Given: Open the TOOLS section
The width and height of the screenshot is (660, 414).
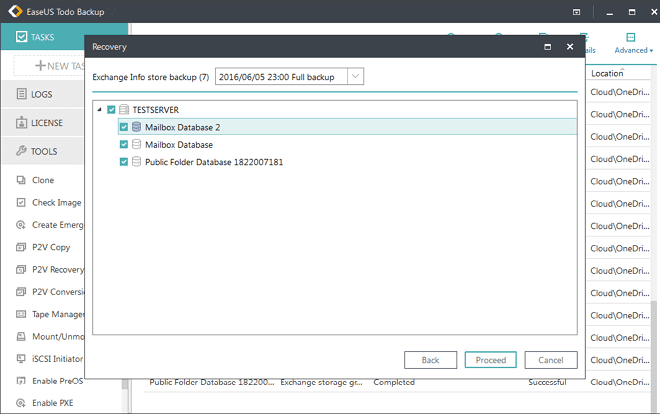Looking at the screenshot, I should pyautogui.click(x=43, y=151).
